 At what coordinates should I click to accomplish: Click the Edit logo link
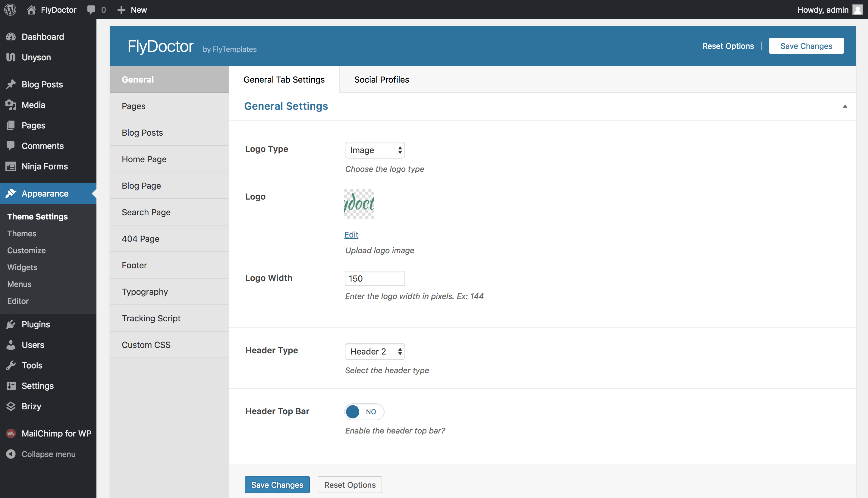click(351, 235)
